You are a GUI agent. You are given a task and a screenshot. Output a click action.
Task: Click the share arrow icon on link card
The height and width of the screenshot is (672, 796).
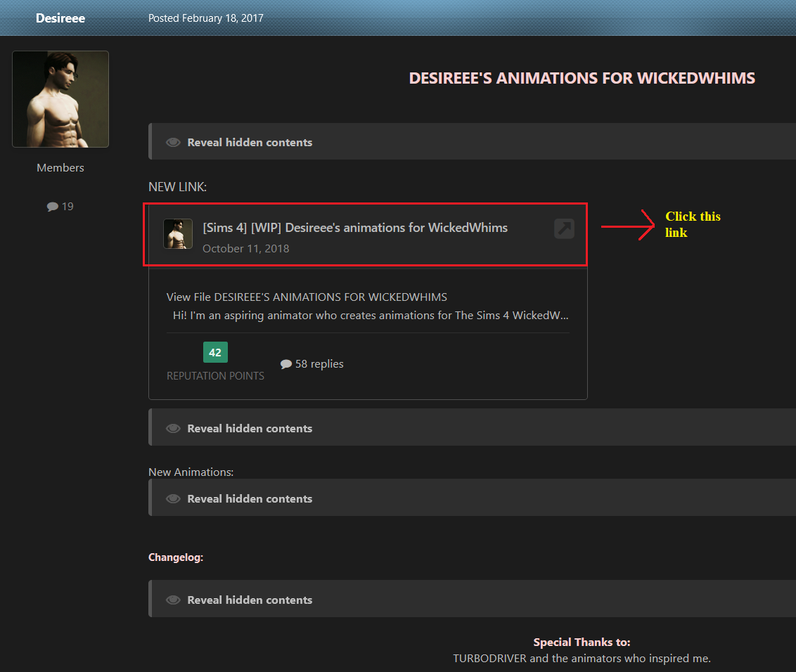564,228
